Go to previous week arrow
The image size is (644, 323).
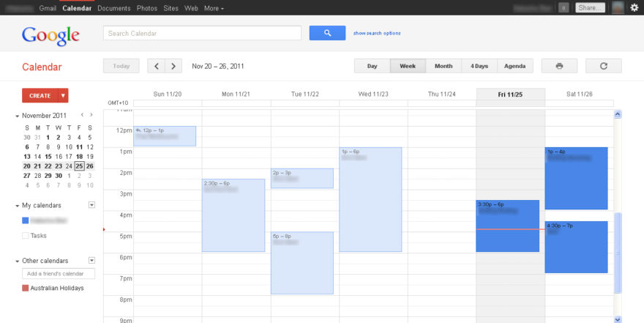point(156,66)
